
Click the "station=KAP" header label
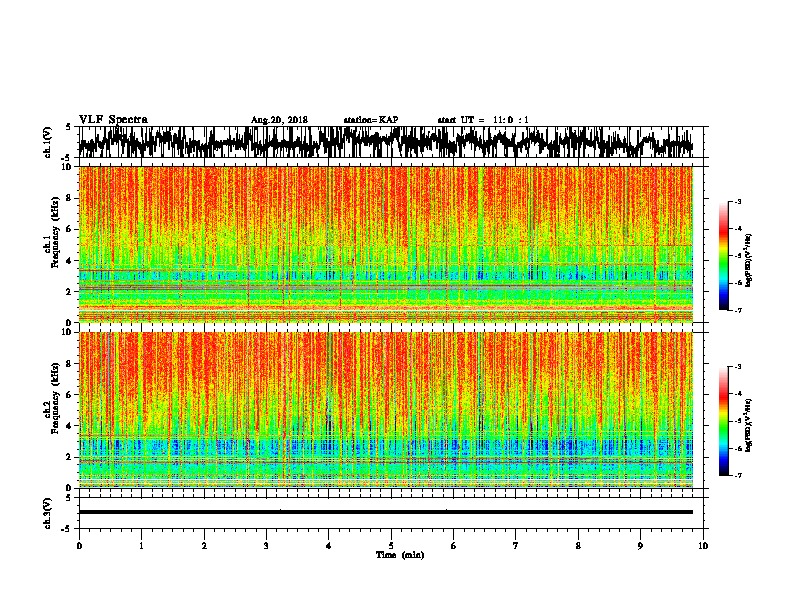[x=371, y=120]
